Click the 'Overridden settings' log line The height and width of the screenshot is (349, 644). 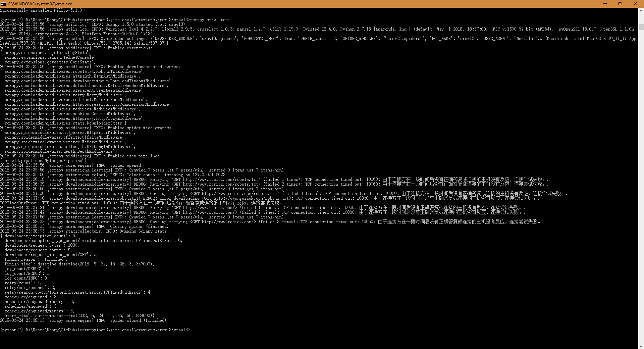(x=318, y=41)
